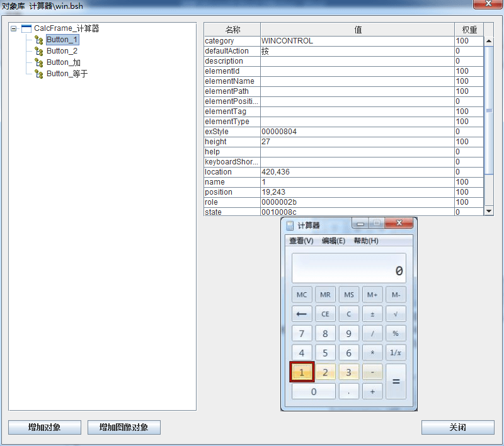Image resolution: width=504 pixels, height=446 pixels.
Task: Click the CalcFrame window icon in tree
Action: [26, 28]
